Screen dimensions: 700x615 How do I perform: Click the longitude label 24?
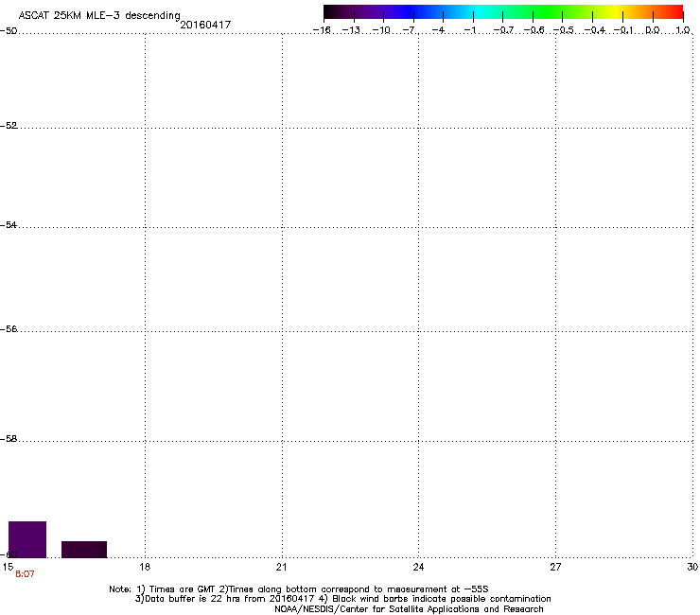click(x=418, y=567)
